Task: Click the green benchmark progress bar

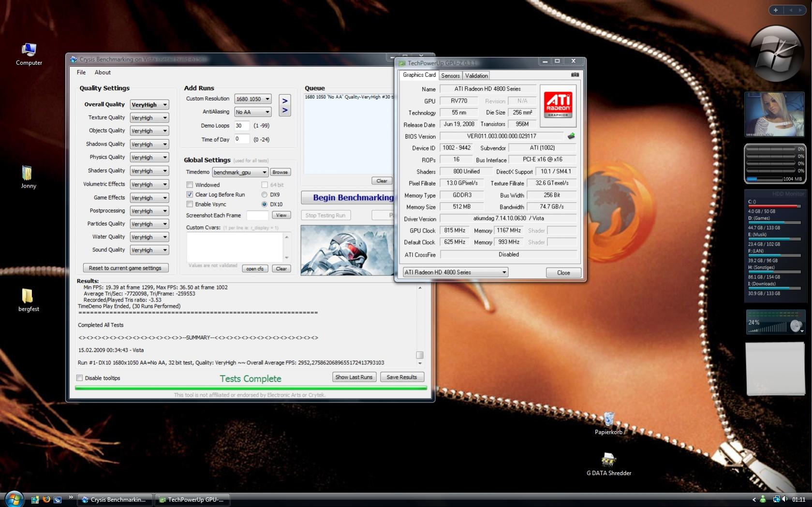Action: (251, 388)
